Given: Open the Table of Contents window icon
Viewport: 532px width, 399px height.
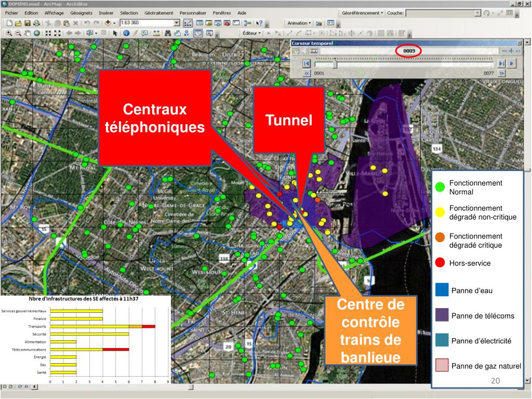Looking at the screenshot, I should (x=199, y=23).
